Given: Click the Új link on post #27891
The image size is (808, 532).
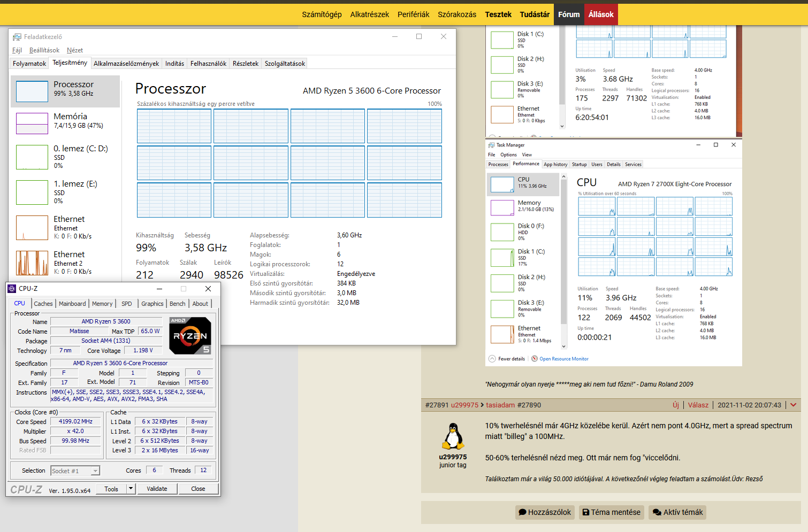Looking at the screenshot, I should [676, 405].
